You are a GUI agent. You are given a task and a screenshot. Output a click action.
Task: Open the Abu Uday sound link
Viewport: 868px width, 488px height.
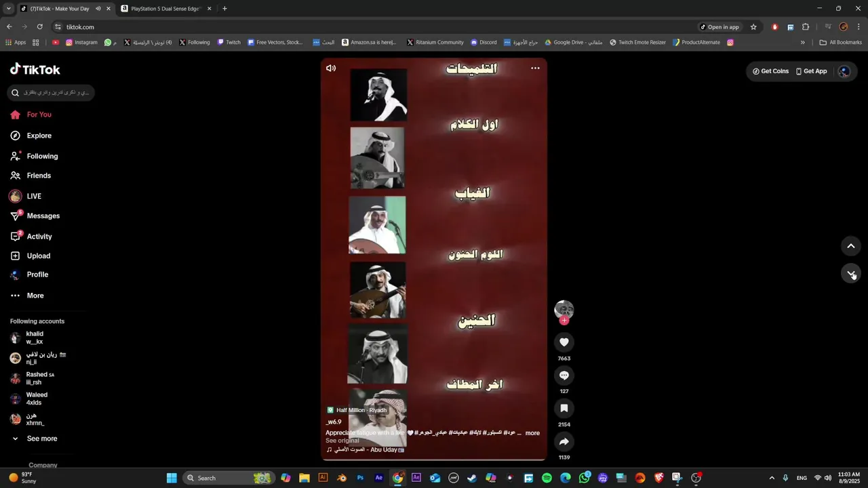366,449
